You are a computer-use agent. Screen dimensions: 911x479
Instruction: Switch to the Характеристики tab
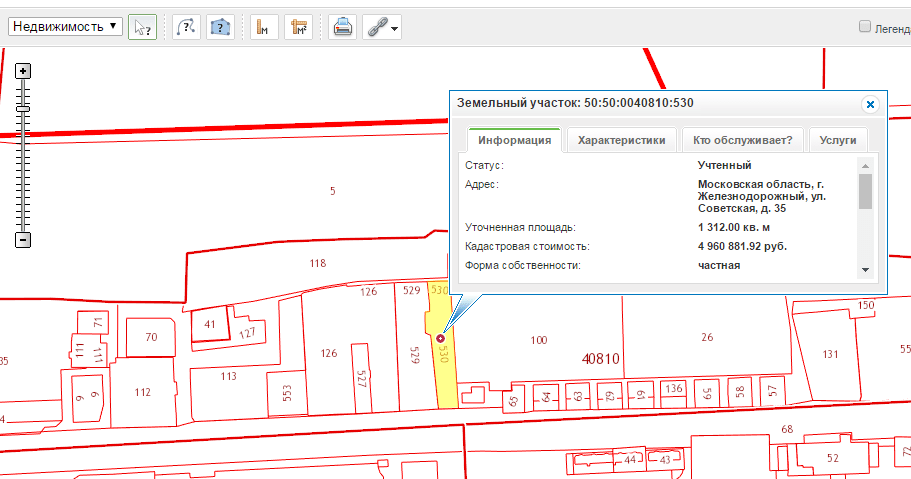click(622, 140)
